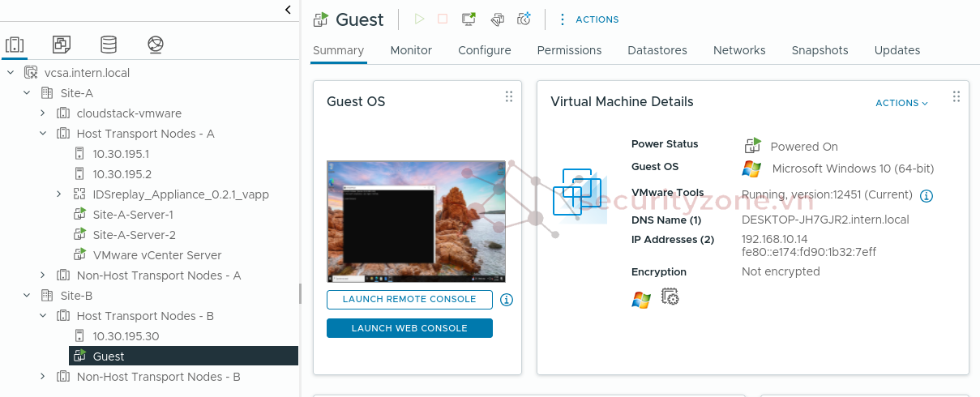Open the Configure tab

pyautogui.click(x=484, y=50)
